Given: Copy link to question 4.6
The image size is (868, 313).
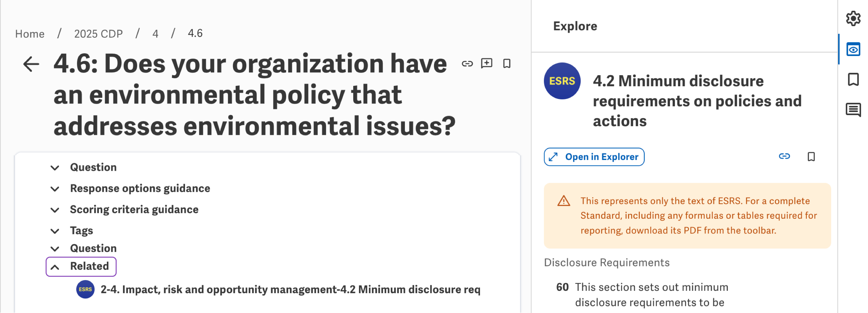Looking at the screenshot, I should [x=467, y=64].
